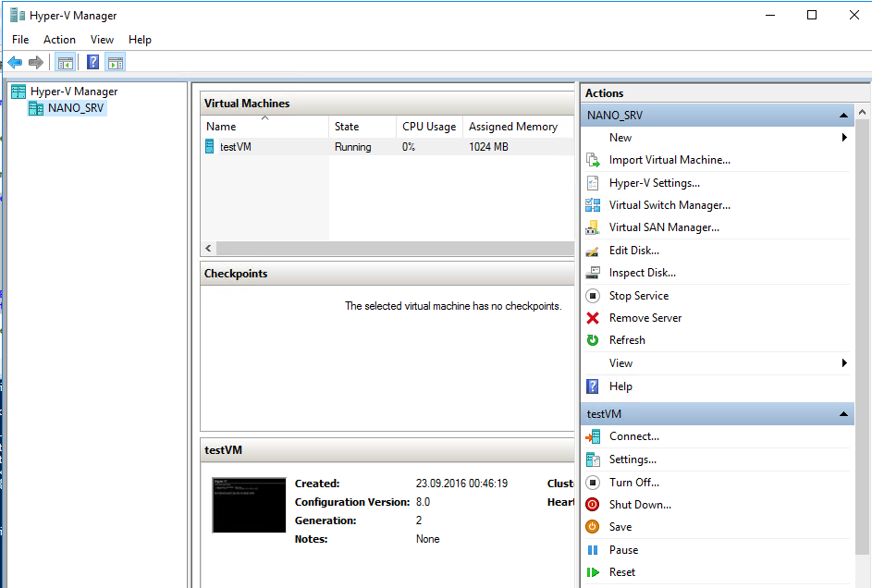Click the red X Remove Server icon
The height and width of the screenshot is (588, 872).
[x=593, y=318]
